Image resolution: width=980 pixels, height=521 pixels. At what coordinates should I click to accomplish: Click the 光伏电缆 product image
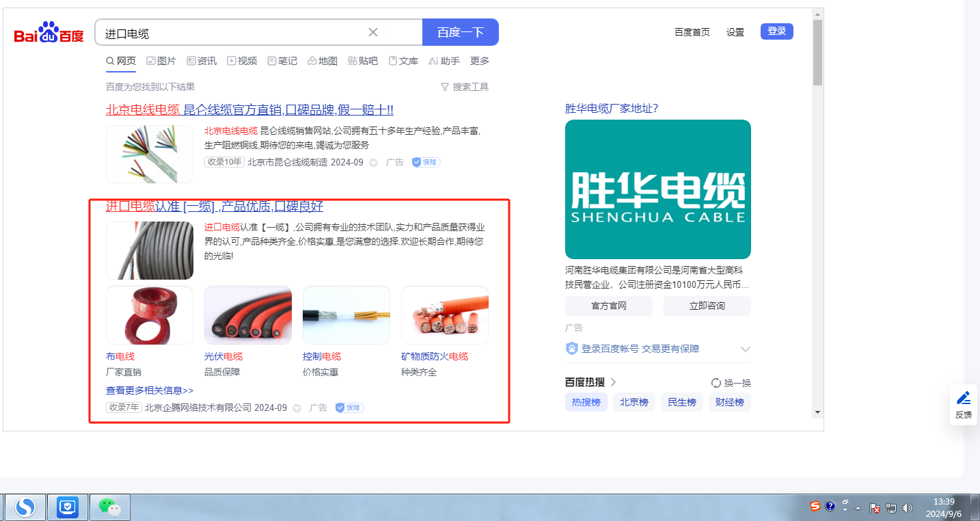click(248, 315)
